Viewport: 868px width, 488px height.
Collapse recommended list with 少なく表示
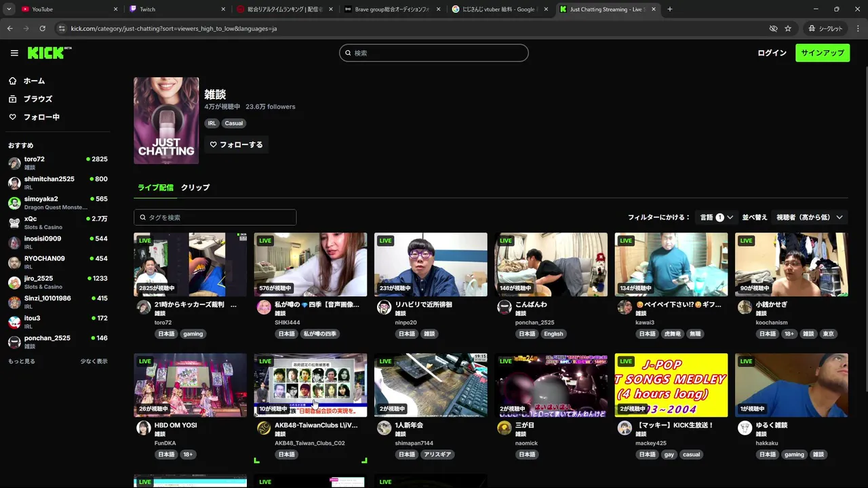tap(94, 361)
